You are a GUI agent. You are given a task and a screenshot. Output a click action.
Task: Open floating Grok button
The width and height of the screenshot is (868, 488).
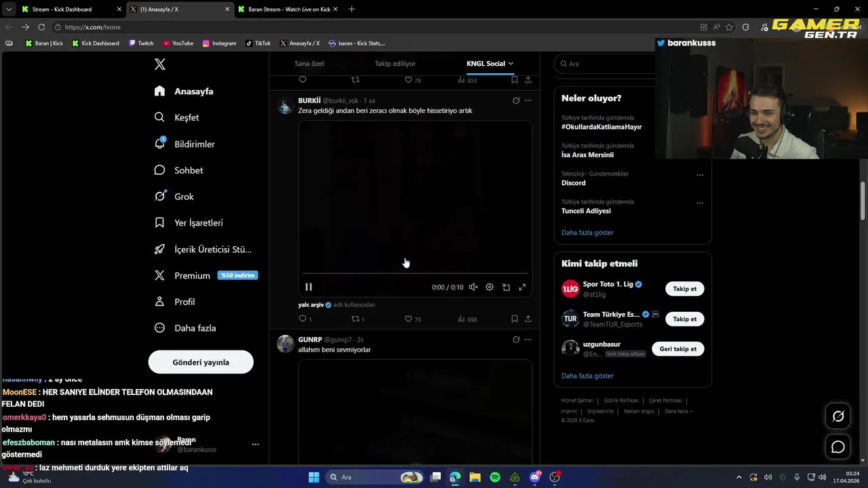pos(838,416)
